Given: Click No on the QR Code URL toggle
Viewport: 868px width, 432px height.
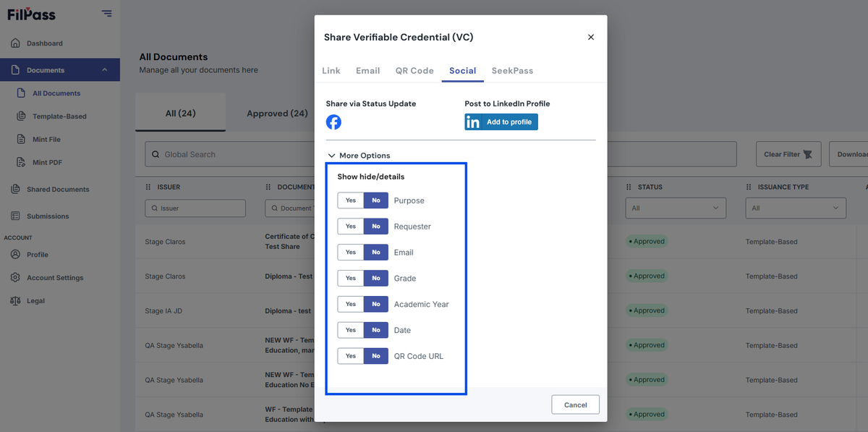Looking at the screenshot, I should tap(376, 356).
